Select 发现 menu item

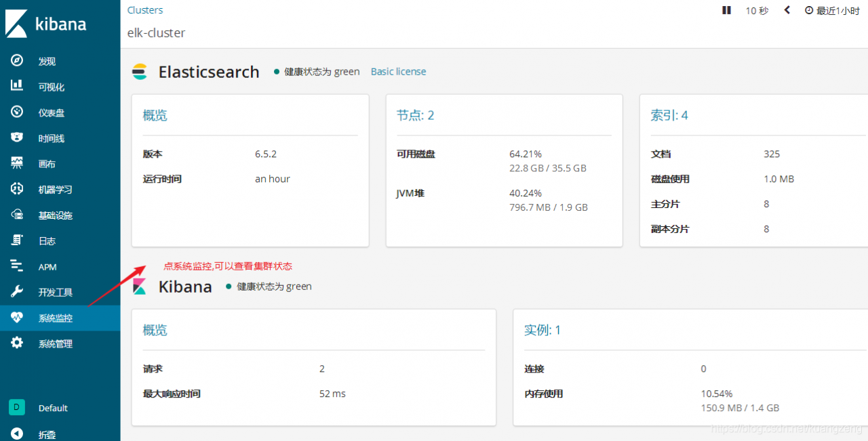tap(47, 62)
